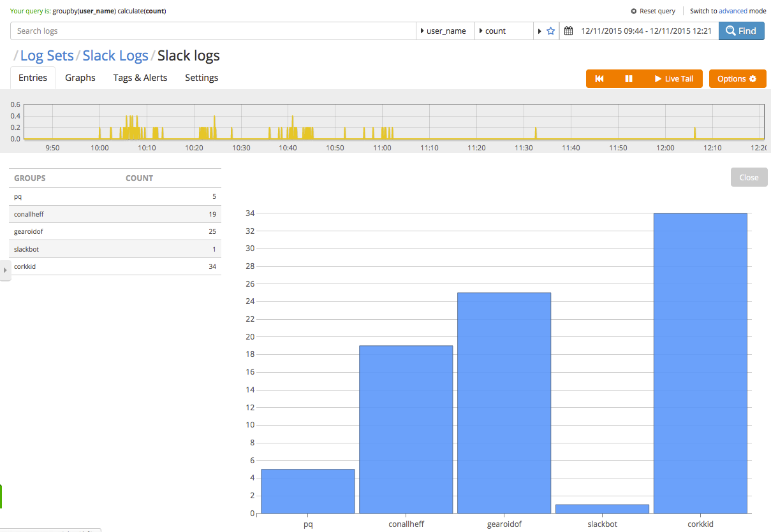This screenshot has height=532, width=771.
Task: Pause the live log stream
Action: coord(629,79)
